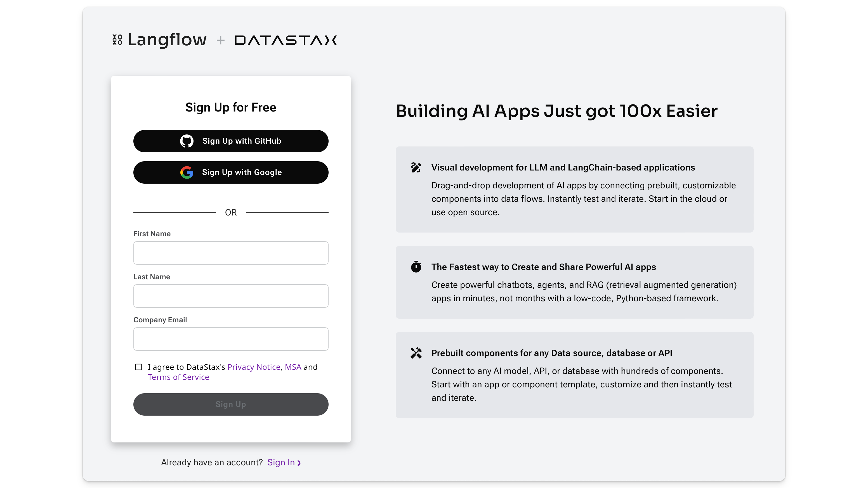This screenshot has width=868, height=488.
Task: Click the stopwatch icon beside Fastest way
Action: 416,267
